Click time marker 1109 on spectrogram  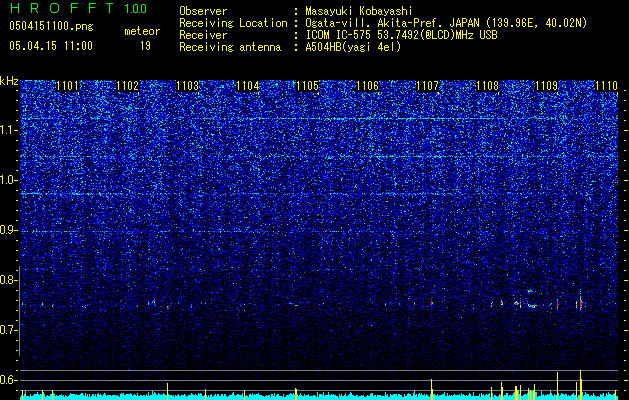[547, 86]
